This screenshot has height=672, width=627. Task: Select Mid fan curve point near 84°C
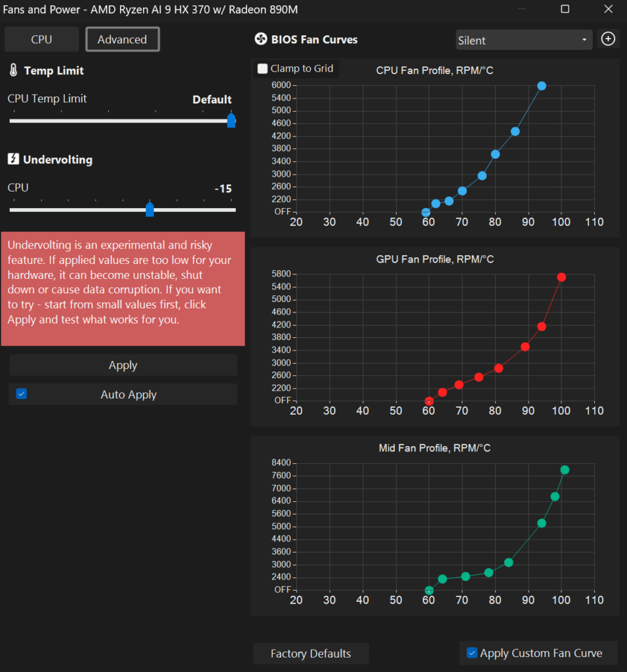click(508, 562)
